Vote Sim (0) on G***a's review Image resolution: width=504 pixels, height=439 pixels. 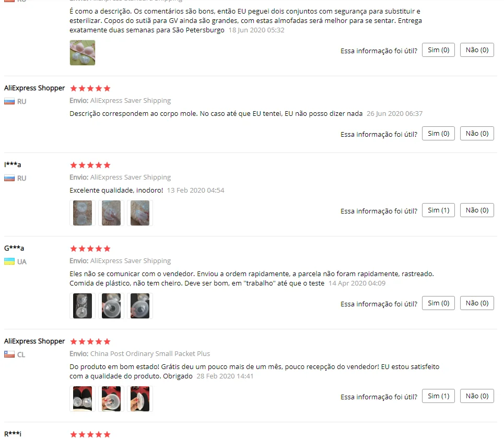(438, 303)
